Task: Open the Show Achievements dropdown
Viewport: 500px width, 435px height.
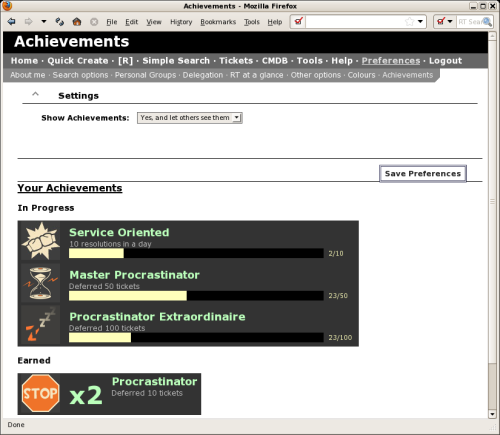Action: (190, 118)
